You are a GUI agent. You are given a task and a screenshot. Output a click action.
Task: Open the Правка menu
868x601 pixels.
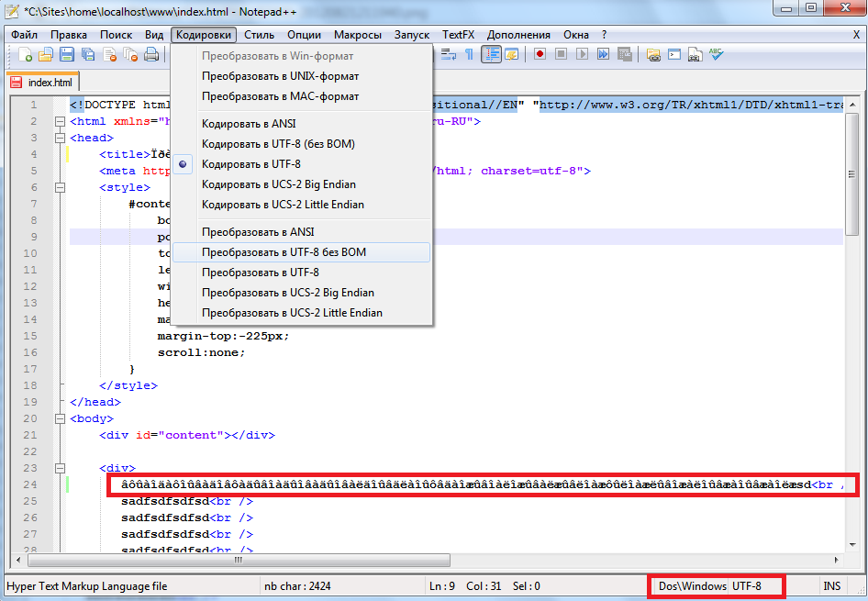69,35
